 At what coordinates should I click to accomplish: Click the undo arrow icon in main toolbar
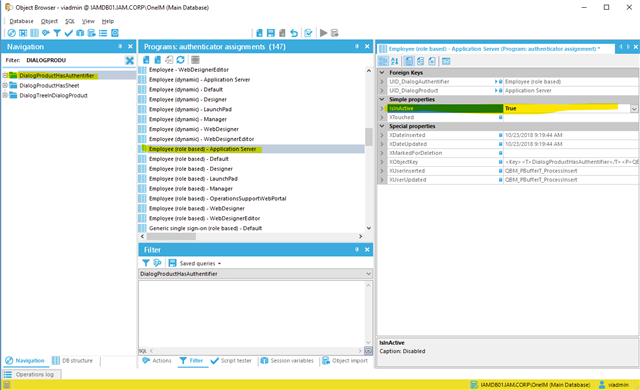pyautogui.click(x=294, y=33)
